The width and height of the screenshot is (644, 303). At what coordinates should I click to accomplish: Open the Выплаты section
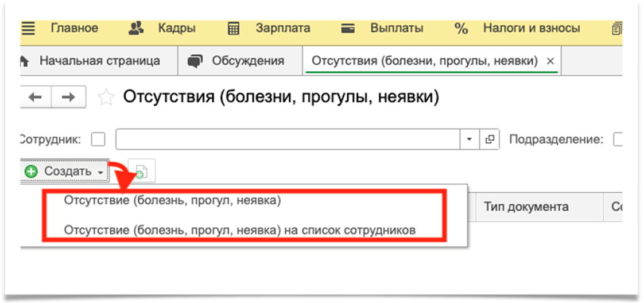(x=397, y=28)
